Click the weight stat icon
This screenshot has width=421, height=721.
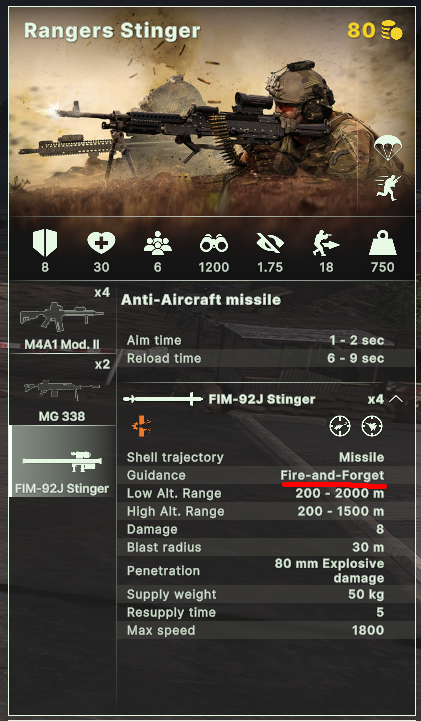tap(382, 243)
